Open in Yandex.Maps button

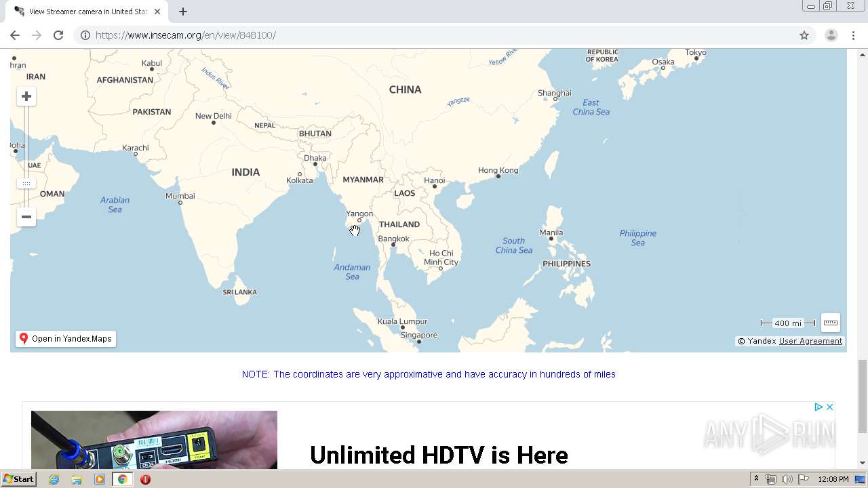point(66,339)
